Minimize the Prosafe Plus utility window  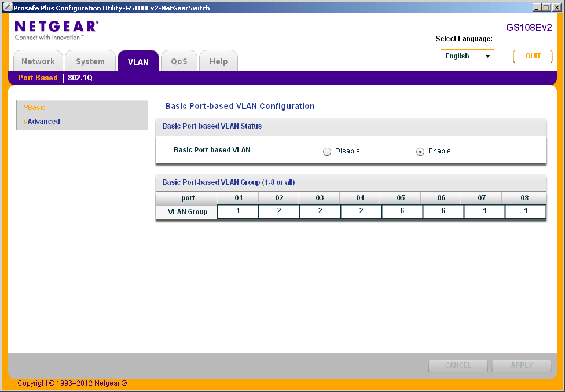coord(537,8)
